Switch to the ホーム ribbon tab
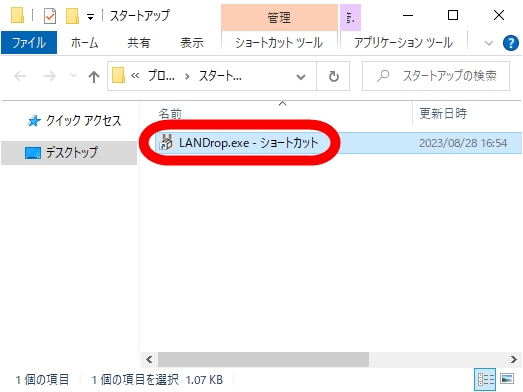This screenshot has height=392, width=523. coord(84,43)
